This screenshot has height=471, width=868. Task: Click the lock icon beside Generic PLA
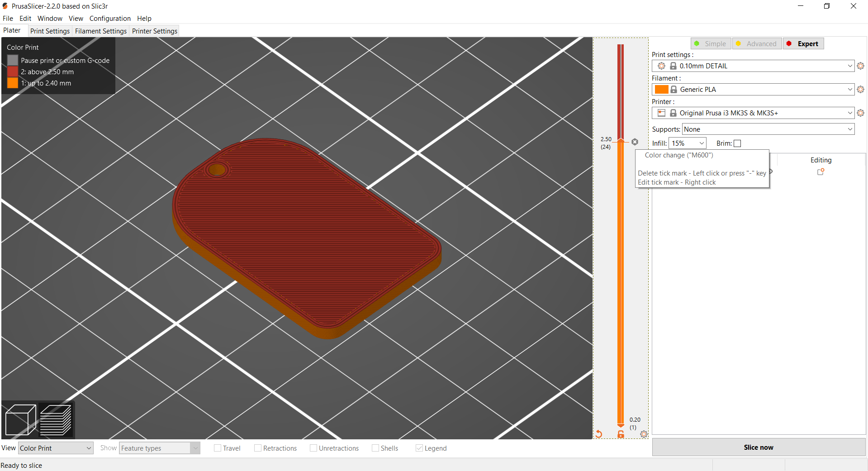pos(674,90)
